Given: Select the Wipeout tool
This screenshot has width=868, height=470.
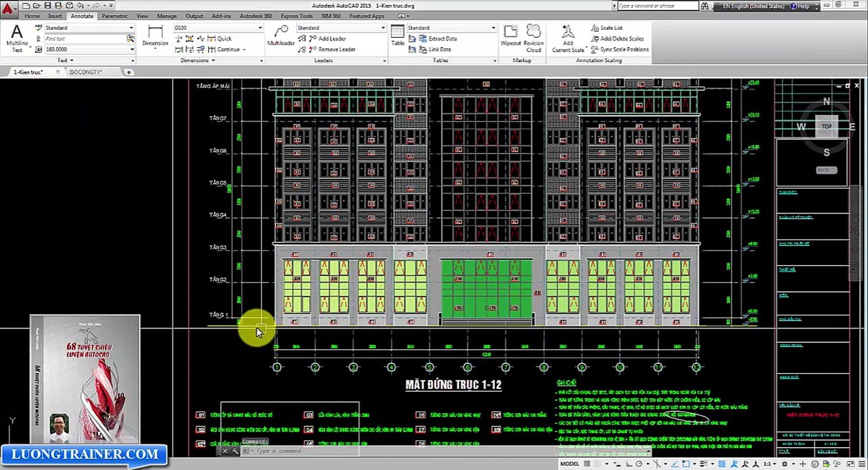Looking at the screenshot, I should [510, 36].
